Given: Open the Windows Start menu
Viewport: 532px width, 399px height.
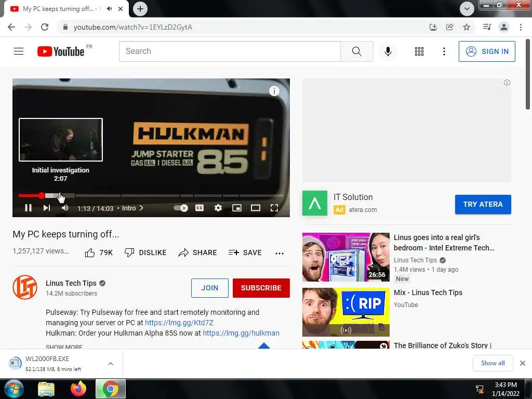Looking at the screenshot, I should (14, 389).
